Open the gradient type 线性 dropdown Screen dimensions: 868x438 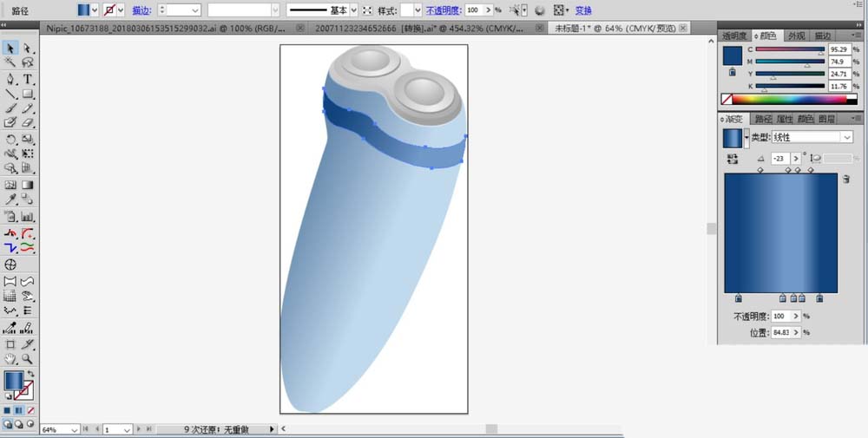tap(846, 137)
